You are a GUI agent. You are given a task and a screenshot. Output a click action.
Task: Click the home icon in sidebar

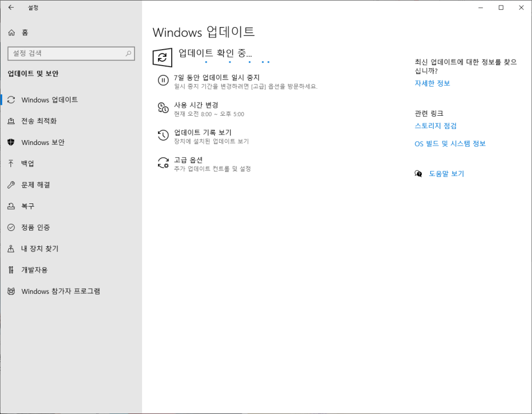click(x=12, y=33)
